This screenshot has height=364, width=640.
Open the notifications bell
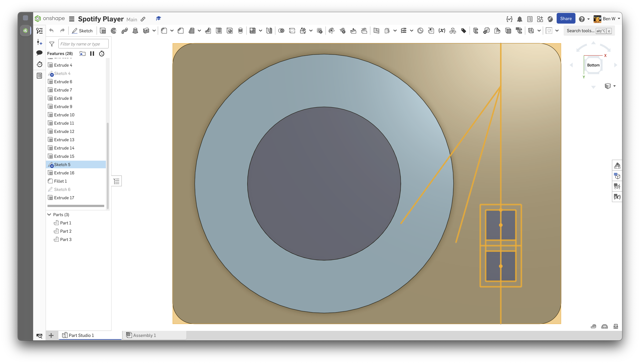pos(520,19)
